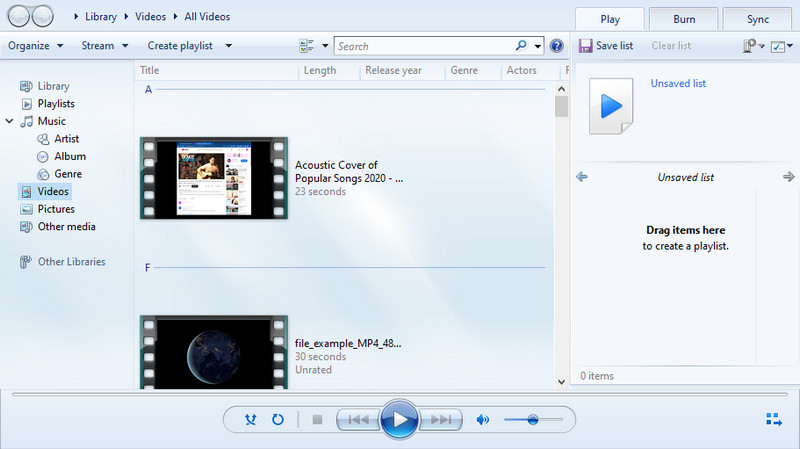Open the Create playlist dropdown arrow
Screen dimensions: 800x449
tap(229, 46)
